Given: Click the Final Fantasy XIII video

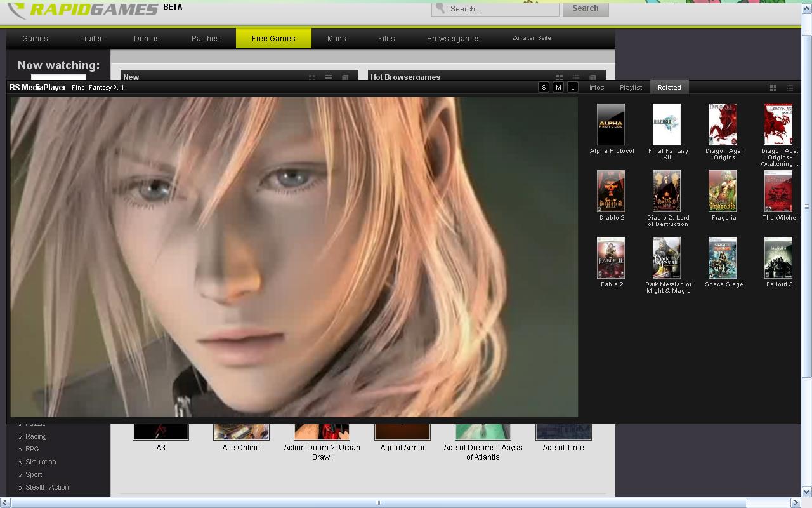Looking at the screenshot, I should click(294, 257).
